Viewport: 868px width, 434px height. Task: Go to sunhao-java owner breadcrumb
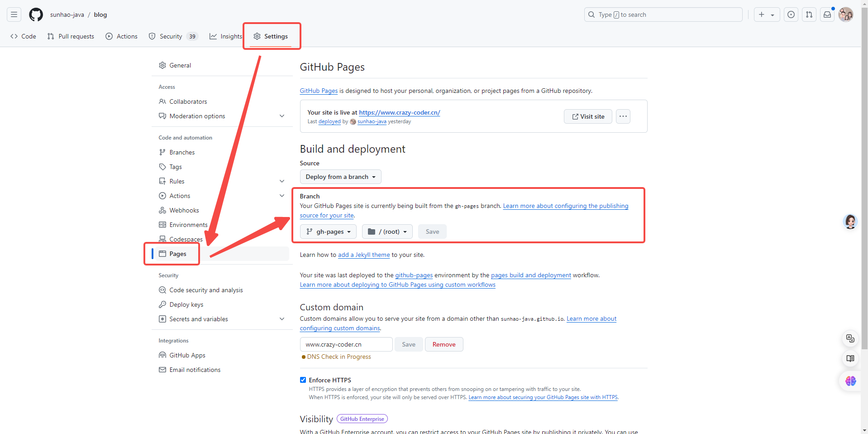click(x=67, y=14)
